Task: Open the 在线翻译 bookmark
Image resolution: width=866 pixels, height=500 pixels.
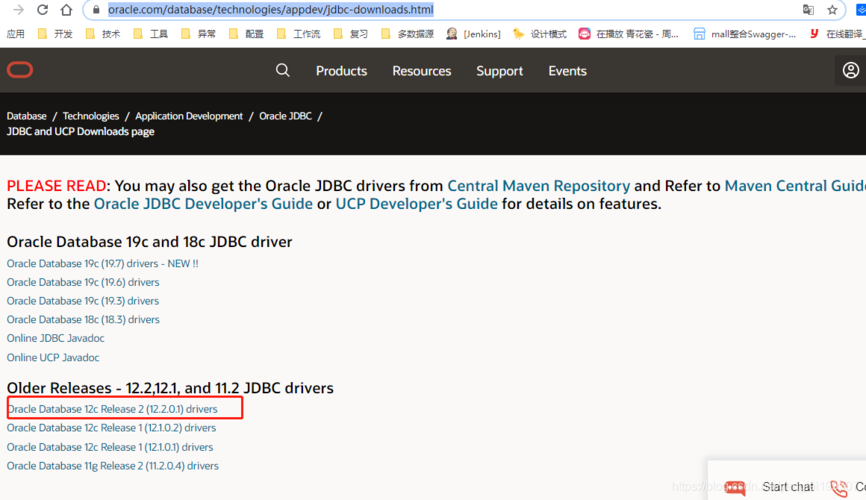Action: point(837,34)
